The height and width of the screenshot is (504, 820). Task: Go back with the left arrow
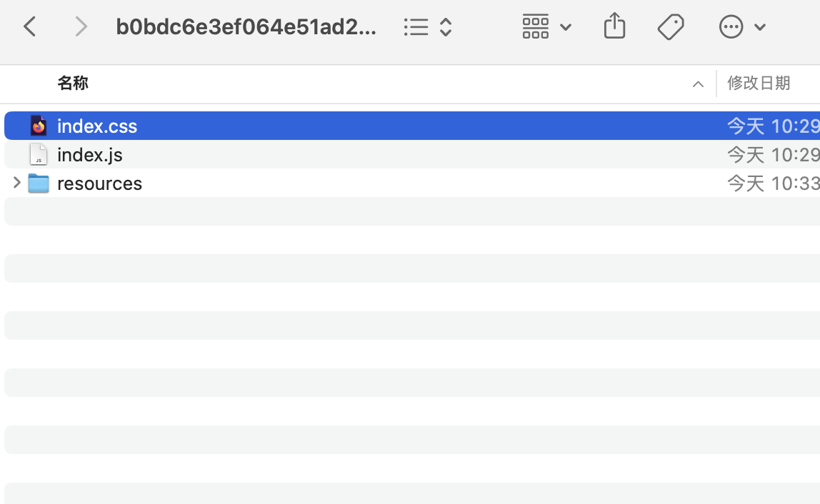tap(30, 26)
